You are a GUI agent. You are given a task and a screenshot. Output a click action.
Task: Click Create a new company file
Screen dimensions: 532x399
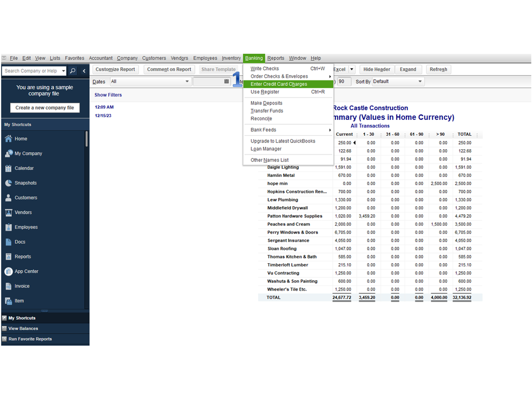point(44,108)
